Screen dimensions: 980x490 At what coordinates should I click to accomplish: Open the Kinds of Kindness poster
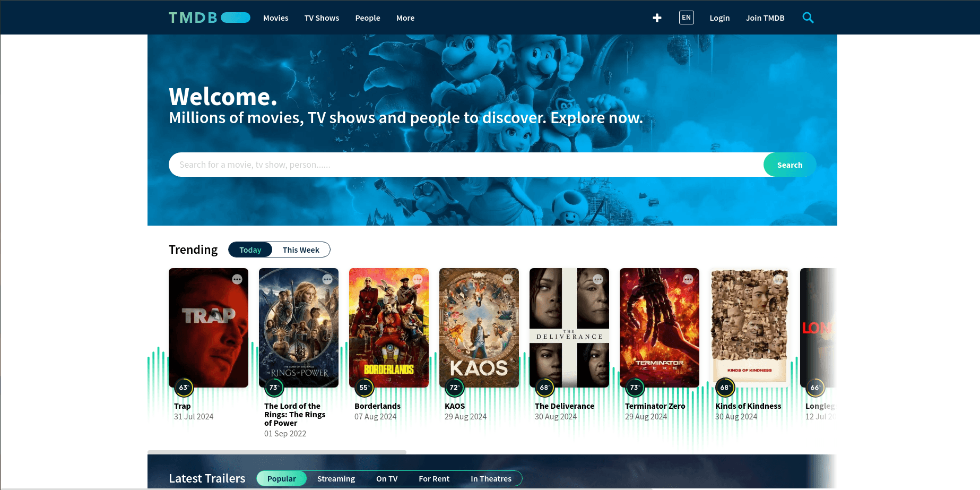pos(750,328)
